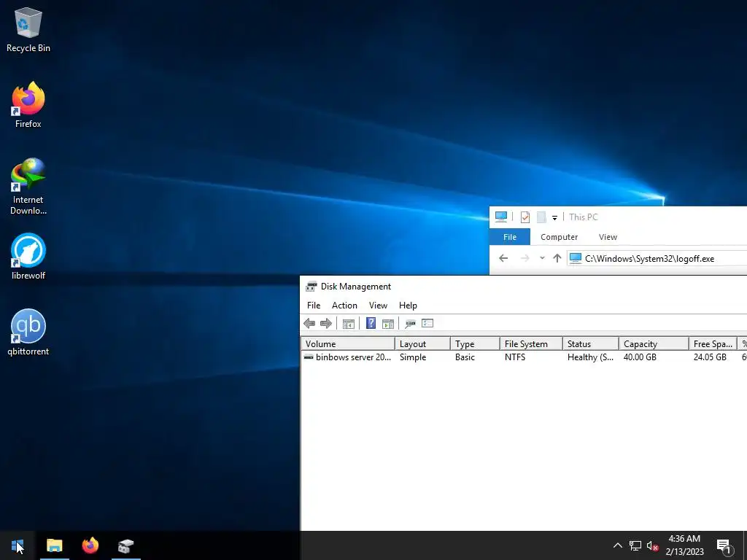Screen dimensions: 747x560
Task: Click the network icon in system tray
Action: (635, 545)
